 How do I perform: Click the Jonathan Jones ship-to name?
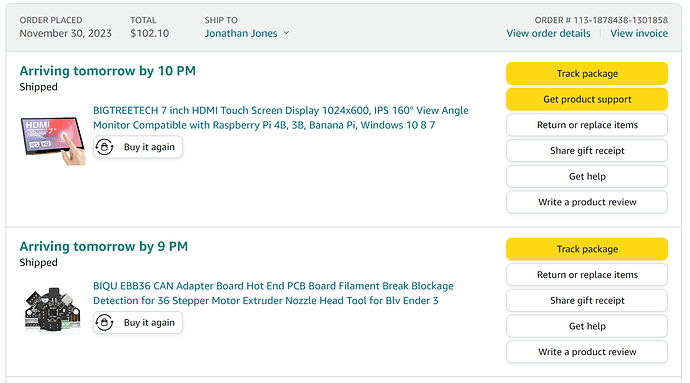click(241, 33)
